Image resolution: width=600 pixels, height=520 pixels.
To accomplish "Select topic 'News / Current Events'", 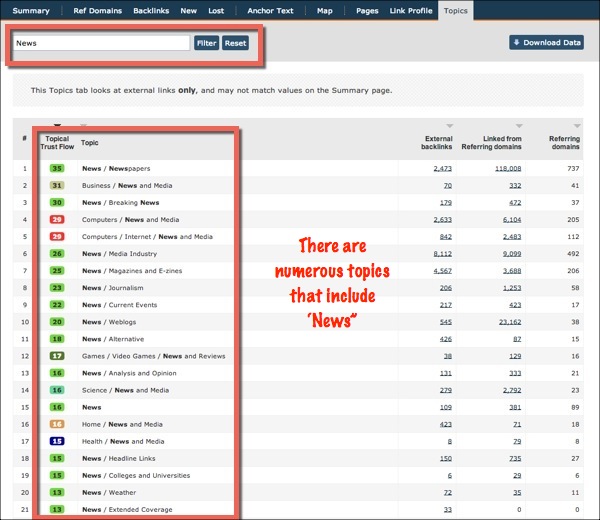I will 119,305.
